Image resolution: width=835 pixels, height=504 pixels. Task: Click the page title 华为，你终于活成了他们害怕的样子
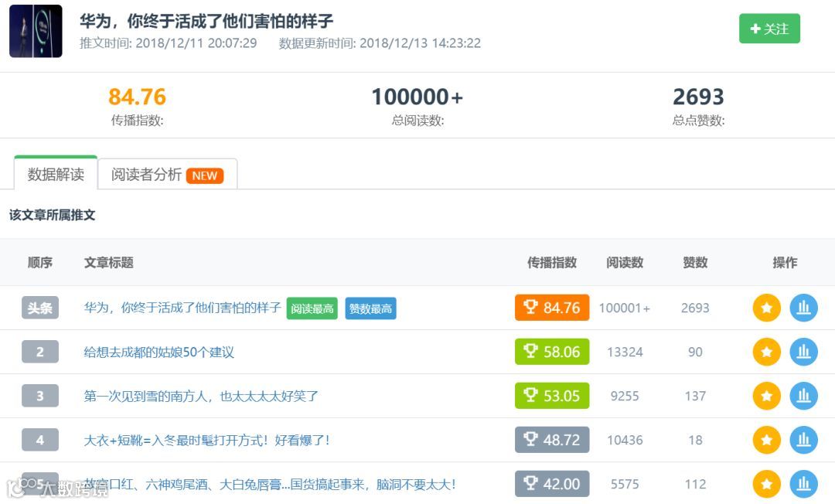pos(206,22)
